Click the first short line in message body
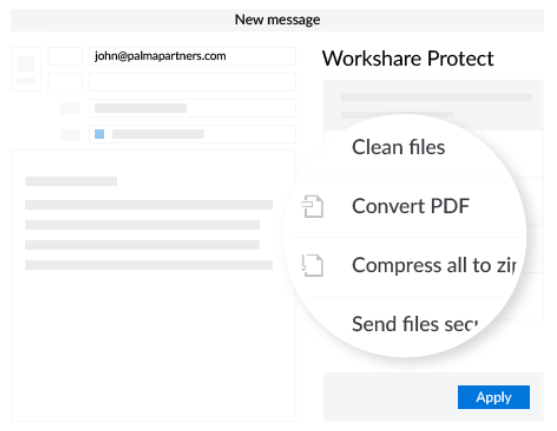The height and width of the screenshot is (431, 557). [x=71, y=181]
